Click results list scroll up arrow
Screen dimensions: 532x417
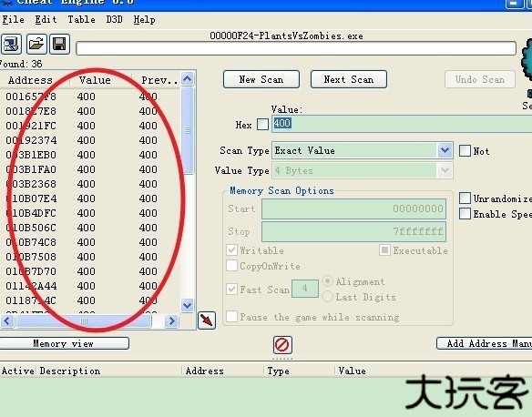coord(188,79)
